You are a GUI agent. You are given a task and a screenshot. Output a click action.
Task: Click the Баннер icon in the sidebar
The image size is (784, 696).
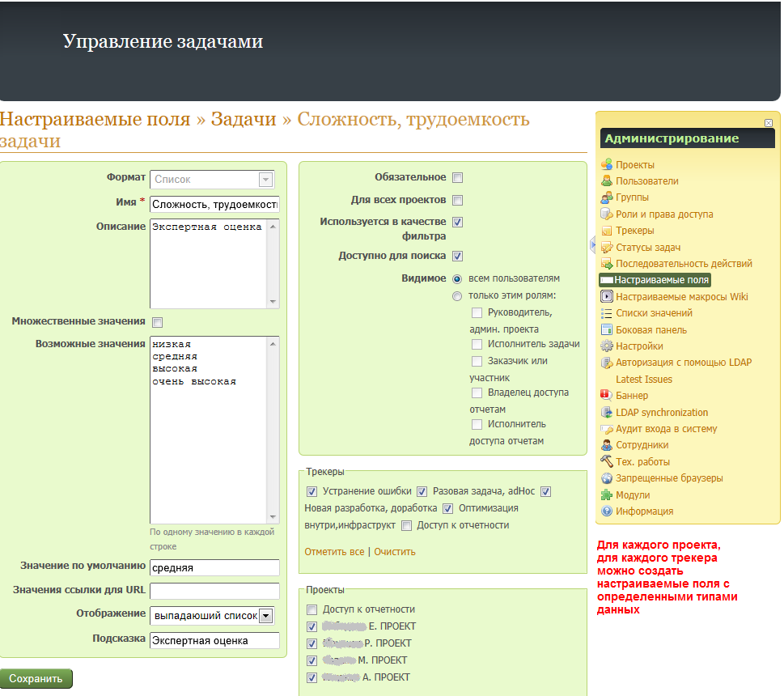(x=607, y=396)
